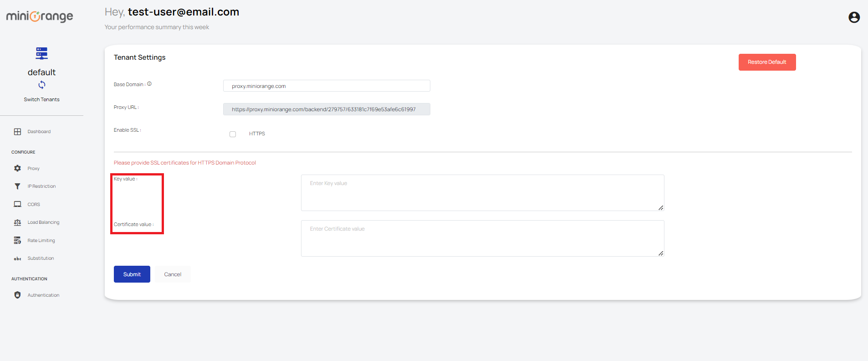Focus the Base Domain input field

[x=327, y=86]
